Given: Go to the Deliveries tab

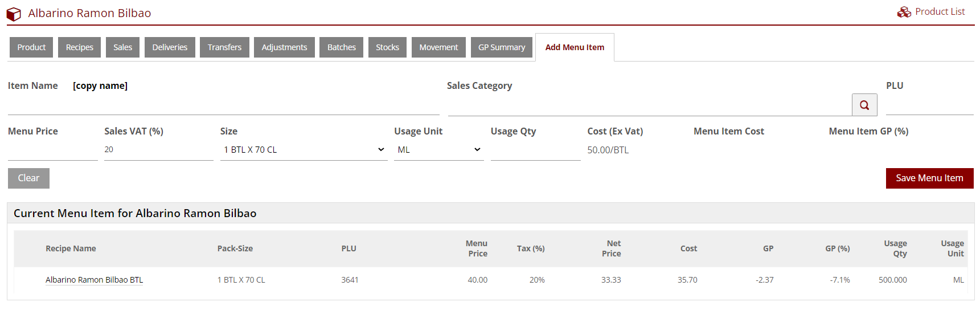Looking at the screenshot, I should click(170, 47).
